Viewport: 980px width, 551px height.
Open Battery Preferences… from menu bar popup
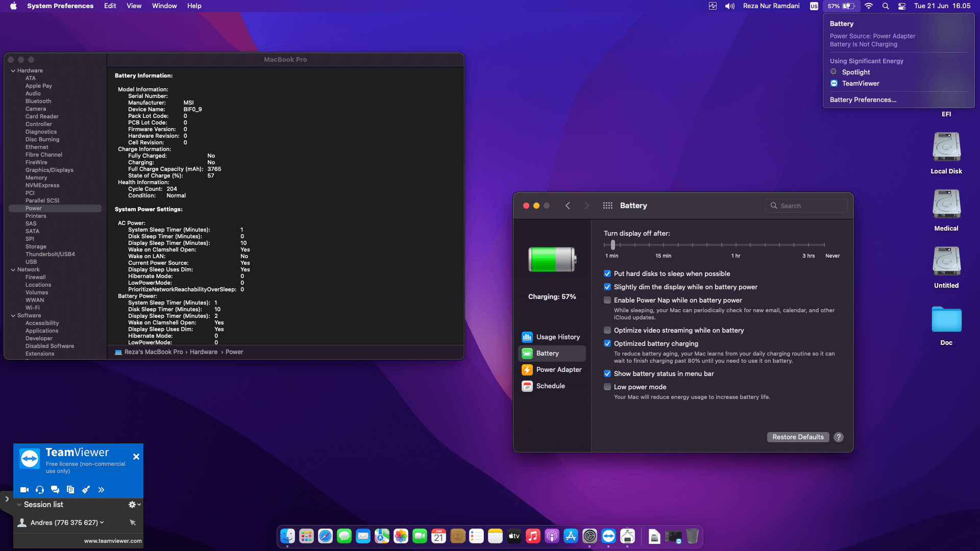[863, 100]
